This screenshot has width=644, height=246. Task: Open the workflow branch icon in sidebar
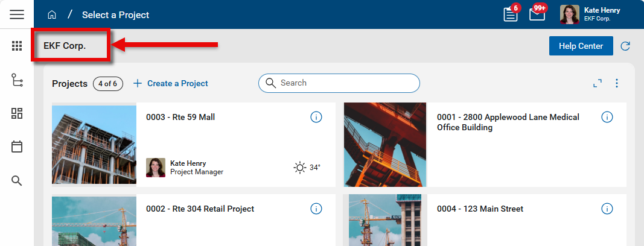point(17,80)
